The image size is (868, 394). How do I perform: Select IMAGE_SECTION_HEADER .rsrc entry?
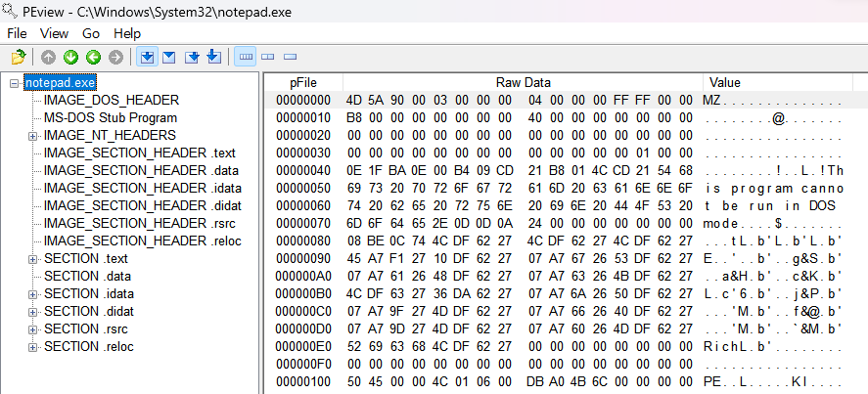pos(141,224)
